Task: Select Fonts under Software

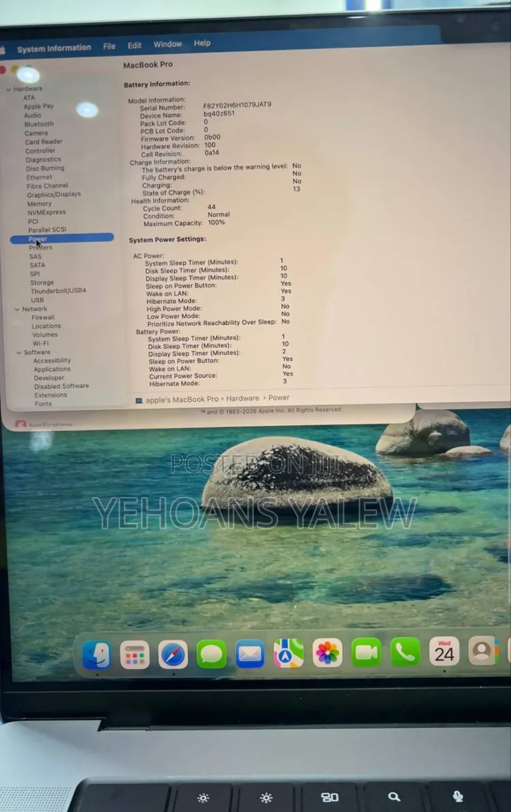Action: 43,403
